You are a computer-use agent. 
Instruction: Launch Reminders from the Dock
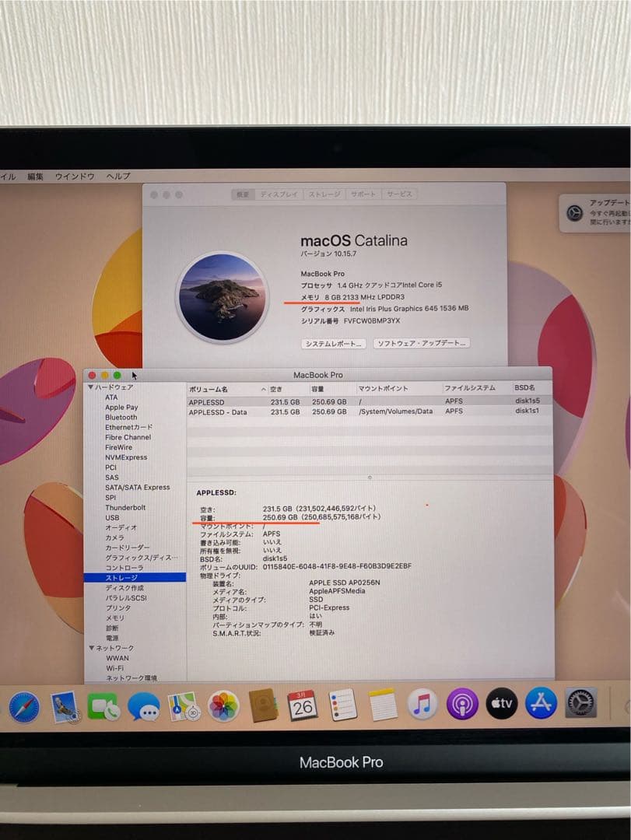click(343, 705)
